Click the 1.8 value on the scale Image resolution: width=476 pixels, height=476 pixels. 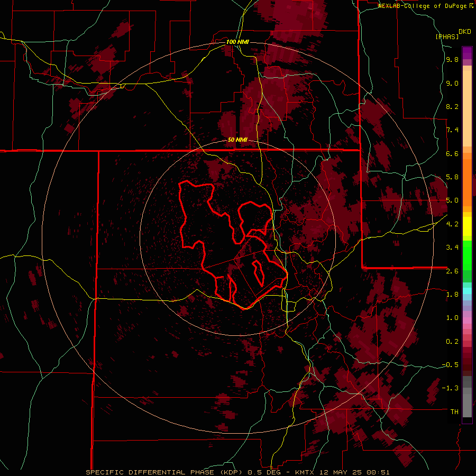click(452, 295)
